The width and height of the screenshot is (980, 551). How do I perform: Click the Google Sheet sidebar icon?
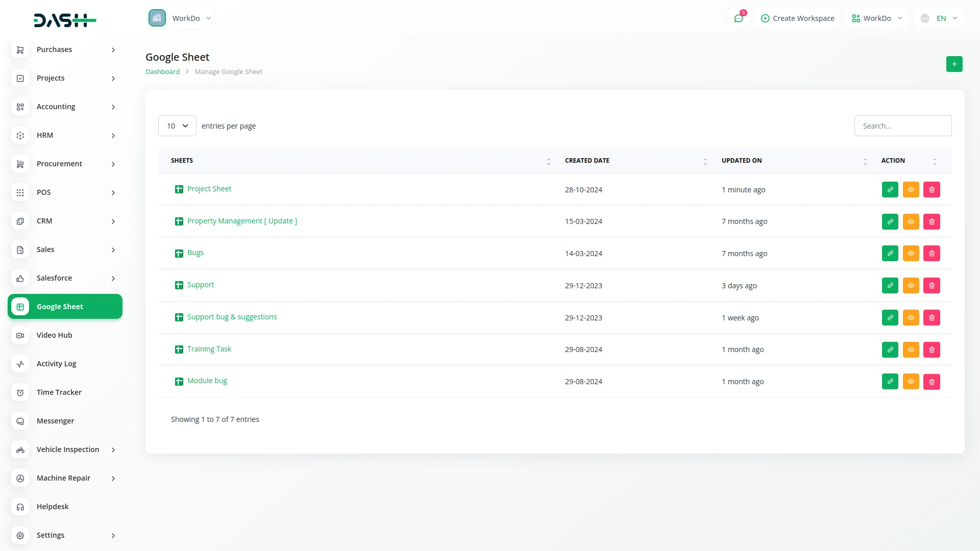click(20, 307)
